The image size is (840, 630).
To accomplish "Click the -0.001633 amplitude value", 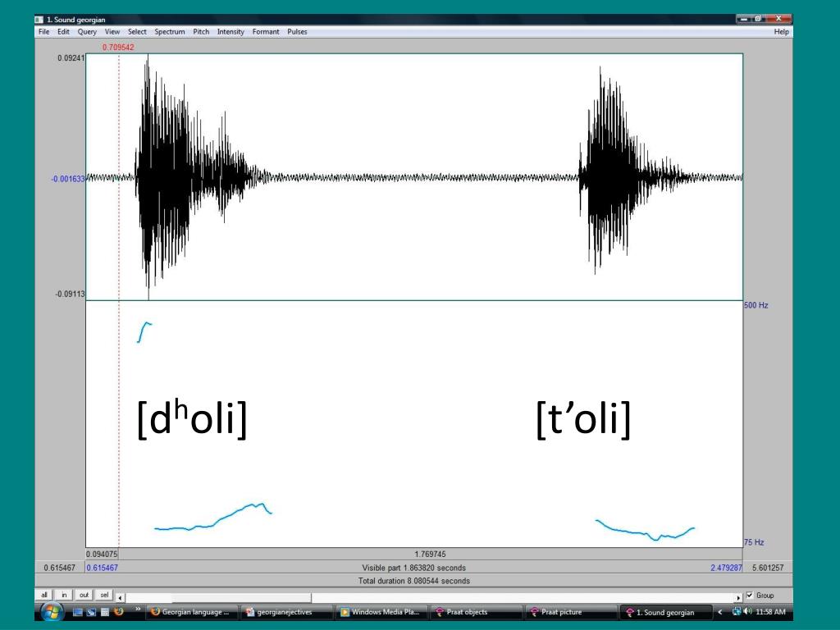I will (x=68, y=179).
